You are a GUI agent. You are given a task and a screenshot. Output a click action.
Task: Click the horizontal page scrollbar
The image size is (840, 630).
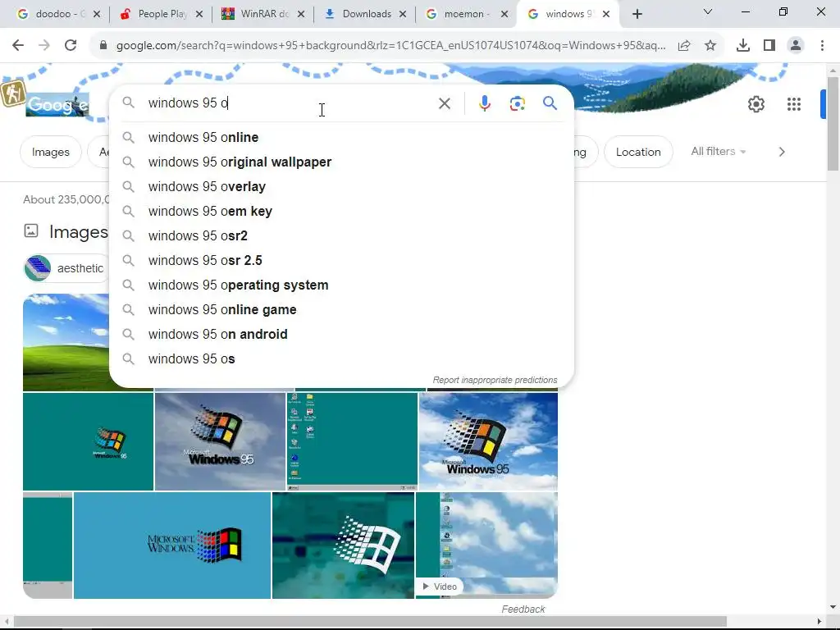pyautogui.click(x=370, y=621)
